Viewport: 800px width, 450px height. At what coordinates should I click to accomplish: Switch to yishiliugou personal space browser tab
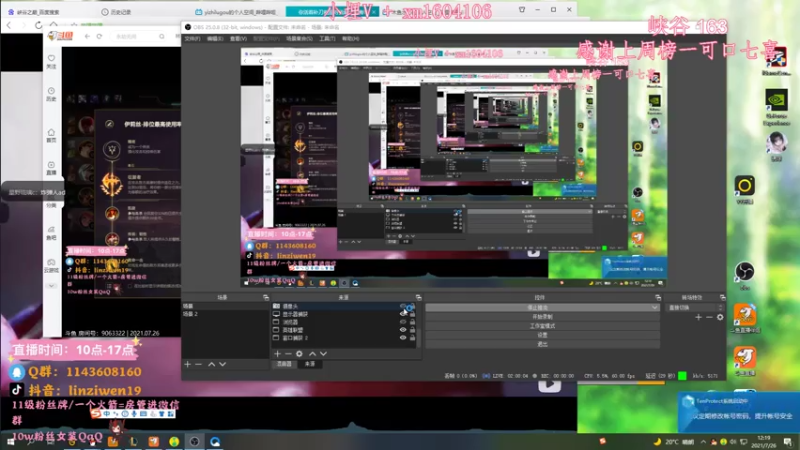[x=236, y=12]
